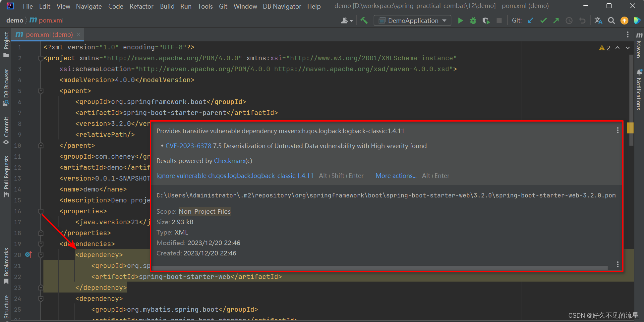This screenshot has width=644, height=322.
Task: Push commits with Git up-arrow icon
Action: (x=556, y=21)
